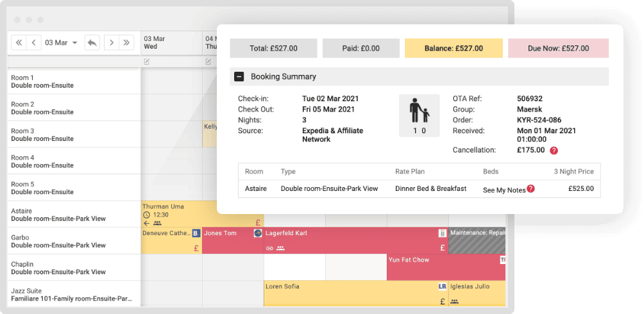Open the See My Notes beds link
644x314 pixels.
[504, 190]
